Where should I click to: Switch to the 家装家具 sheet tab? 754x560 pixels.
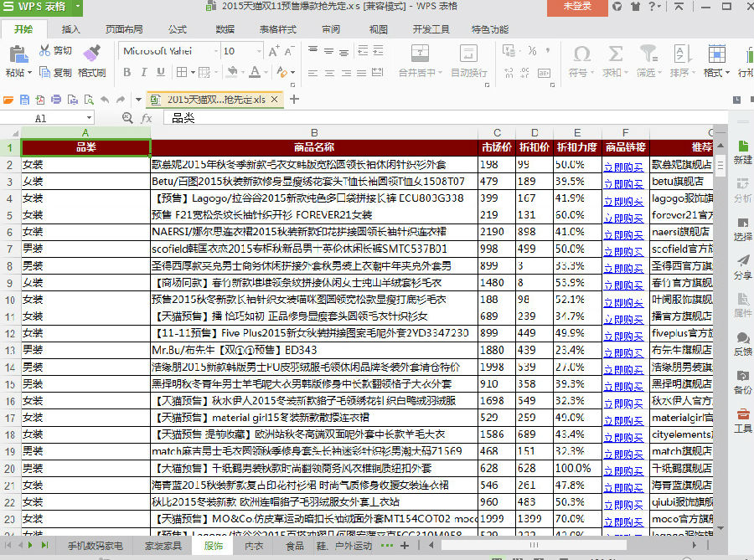pos(163,546)
